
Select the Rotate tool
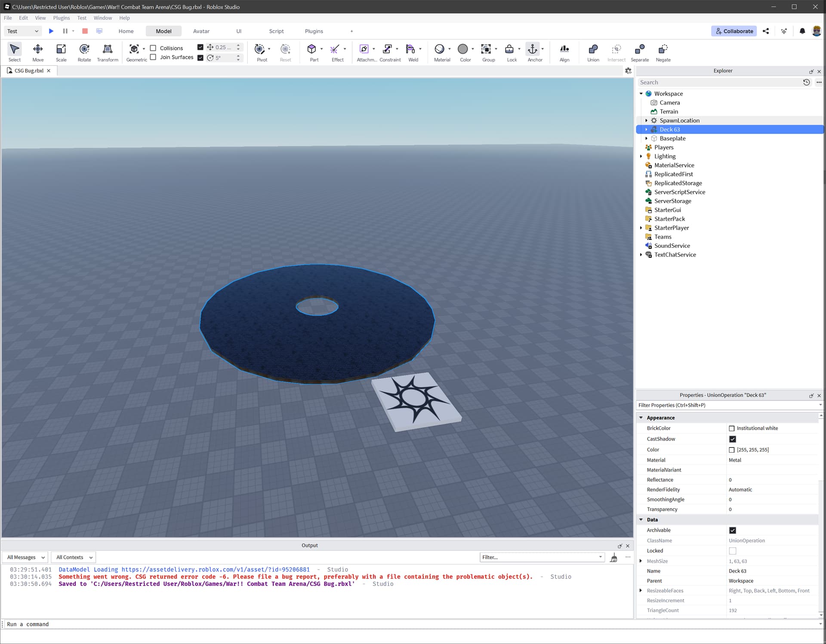point(84,49)
